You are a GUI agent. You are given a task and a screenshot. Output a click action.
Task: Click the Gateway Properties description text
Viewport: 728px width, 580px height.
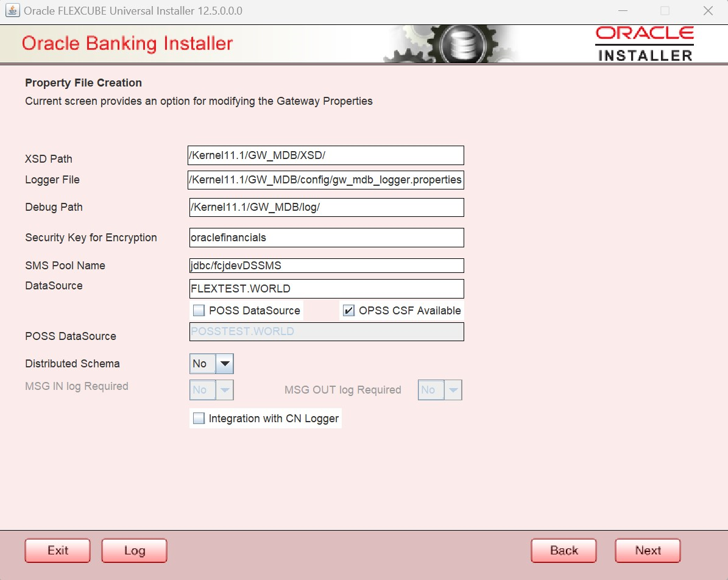[199, 101]
